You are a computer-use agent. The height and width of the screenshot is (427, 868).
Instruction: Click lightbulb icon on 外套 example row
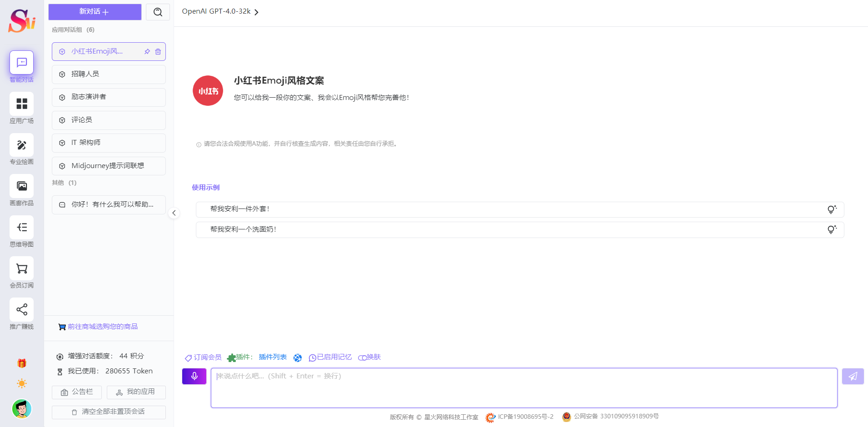tap(832, 209)
